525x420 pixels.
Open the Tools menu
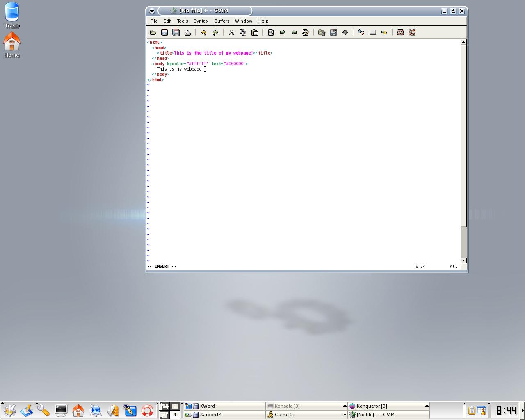(183, 21)
